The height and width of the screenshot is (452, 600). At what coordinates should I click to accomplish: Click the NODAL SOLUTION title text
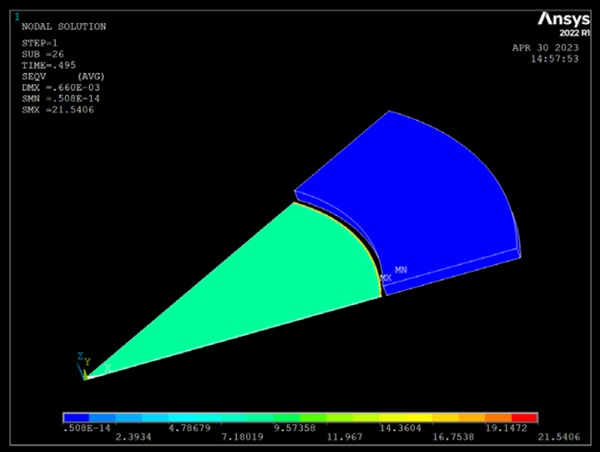(x=64, y=27)
